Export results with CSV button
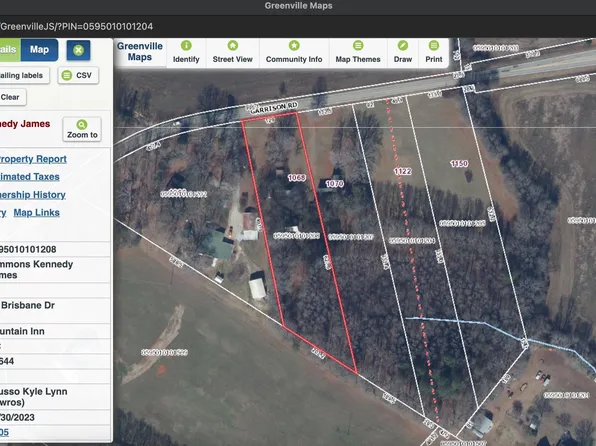The image size is (596, 446). [78, 75]
